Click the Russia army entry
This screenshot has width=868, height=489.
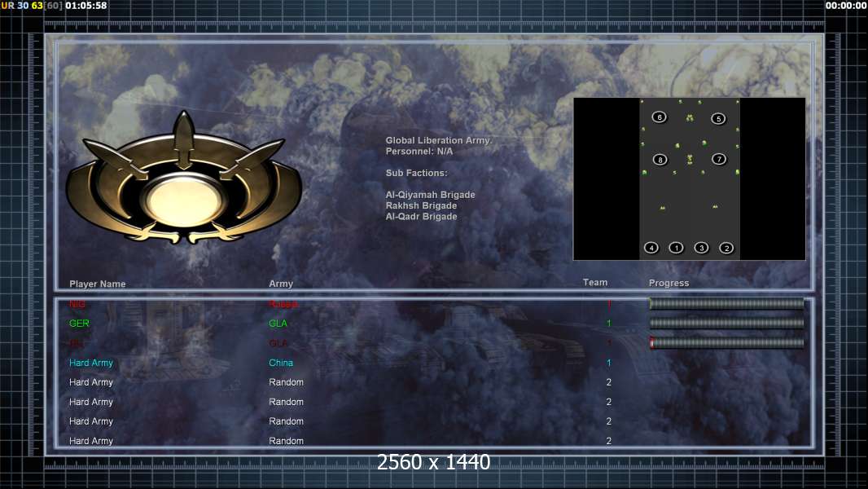click(x=283, y=304)
